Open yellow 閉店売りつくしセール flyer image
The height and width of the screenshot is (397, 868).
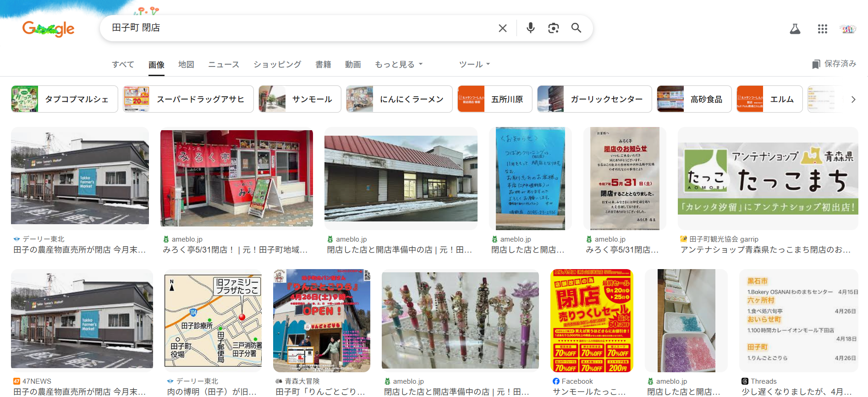[592, 320]
